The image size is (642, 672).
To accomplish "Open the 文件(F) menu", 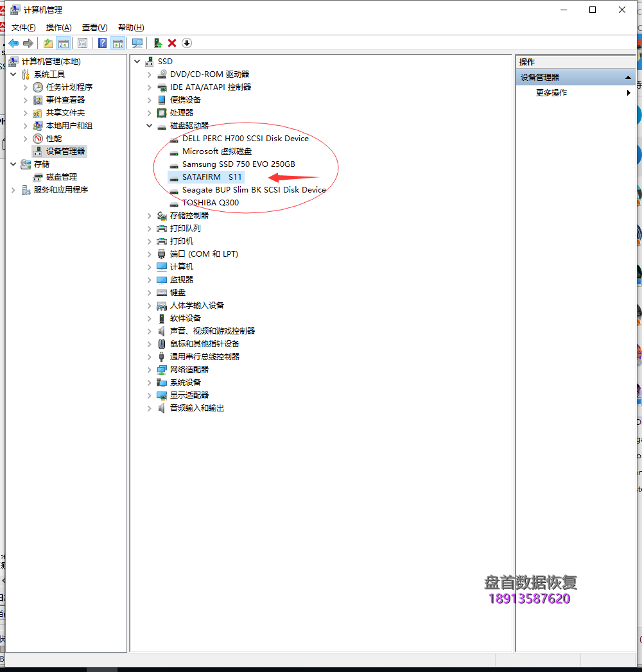I will 24,28.
